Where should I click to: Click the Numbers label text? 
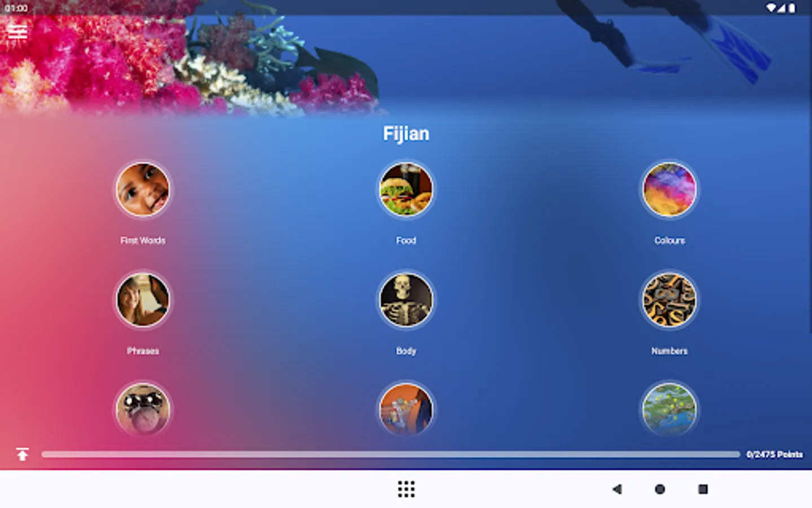pyautogui.click(x=669, y=351)
